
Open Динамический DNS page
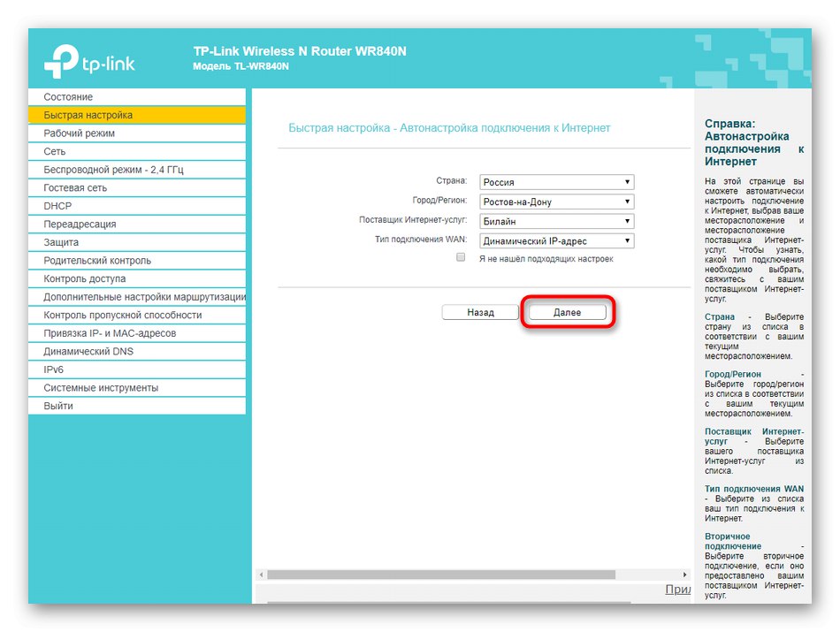click(137, 352)
